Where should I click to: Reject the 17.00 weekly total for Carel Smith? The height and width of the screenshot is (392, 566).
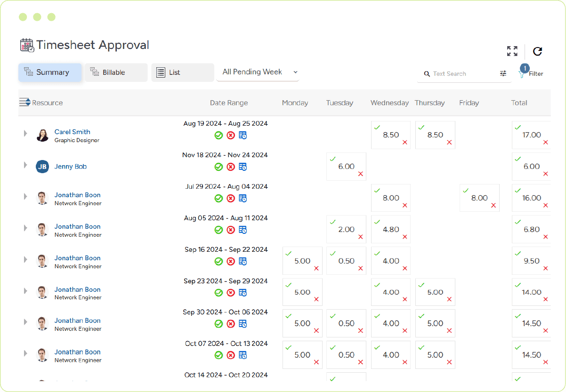point(545,143)
